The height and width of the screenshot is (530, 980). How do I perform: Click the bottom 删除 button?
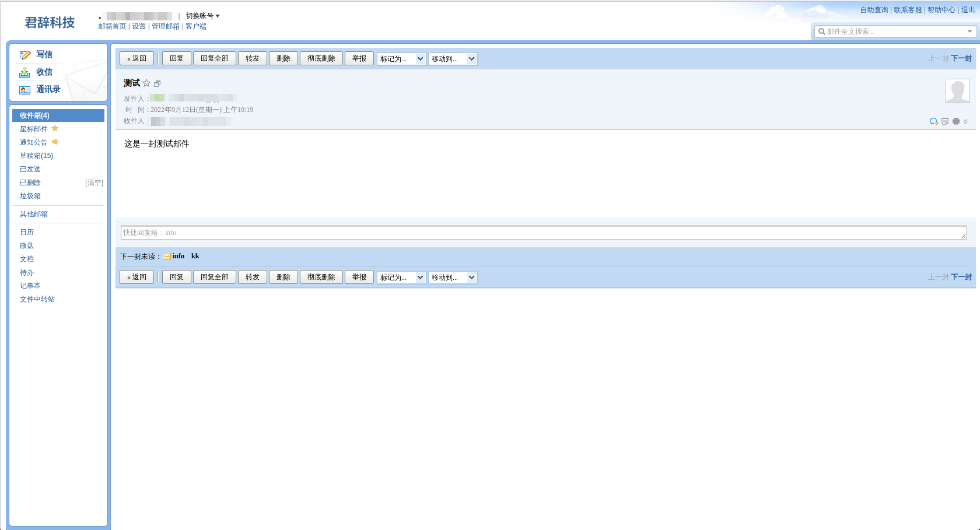tap(283, 277)
